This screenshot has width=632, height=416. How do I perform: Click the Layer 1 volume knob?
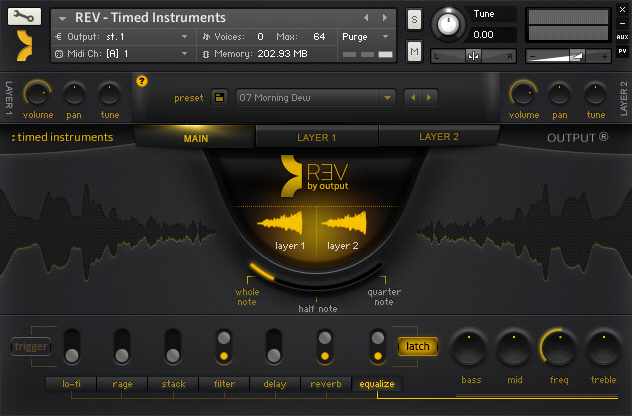(x=37, y=94)
